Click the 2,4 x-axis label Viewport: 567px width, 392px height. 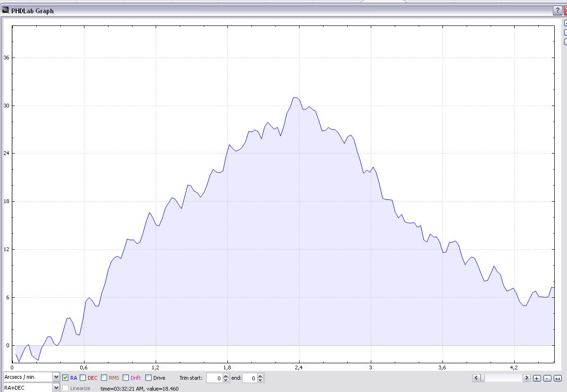tap(299, 367)
